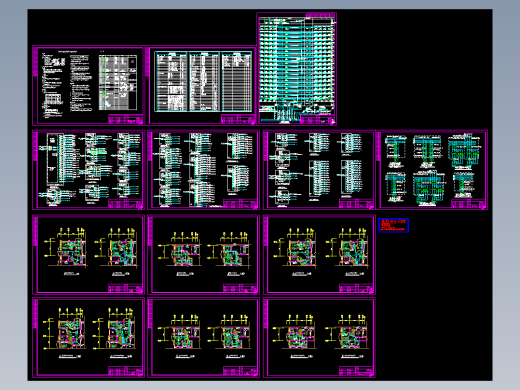Click the third distribution diagram sheet in second row
Image resolution: width=520 pixels, height=390 pixels.
coord(319,170)
